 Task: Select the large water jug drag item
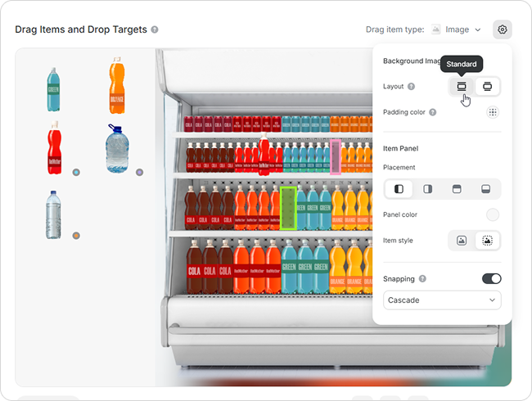[117, 149]
